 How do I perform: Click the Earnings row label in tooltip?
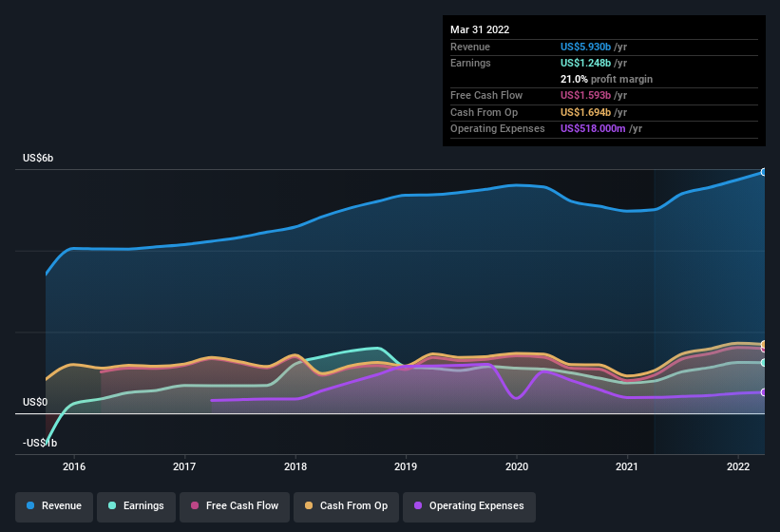click(x=470, y=63)
